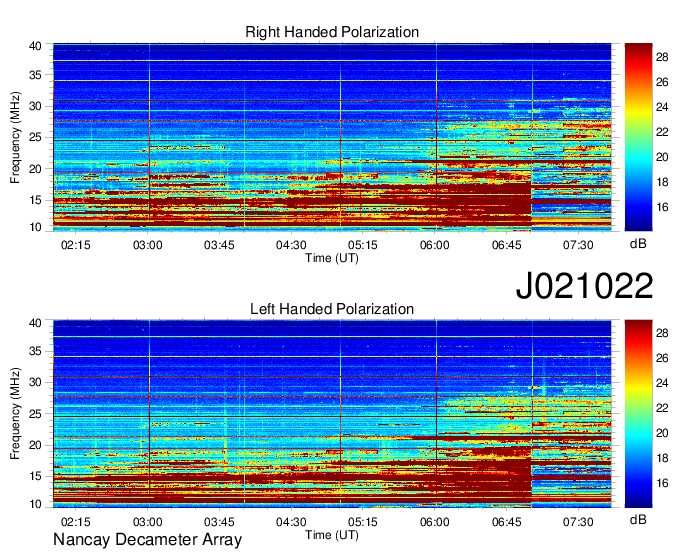Click the lower plot's dB color bar
This screenshot has height=552, width=680.
click(638, 414)
